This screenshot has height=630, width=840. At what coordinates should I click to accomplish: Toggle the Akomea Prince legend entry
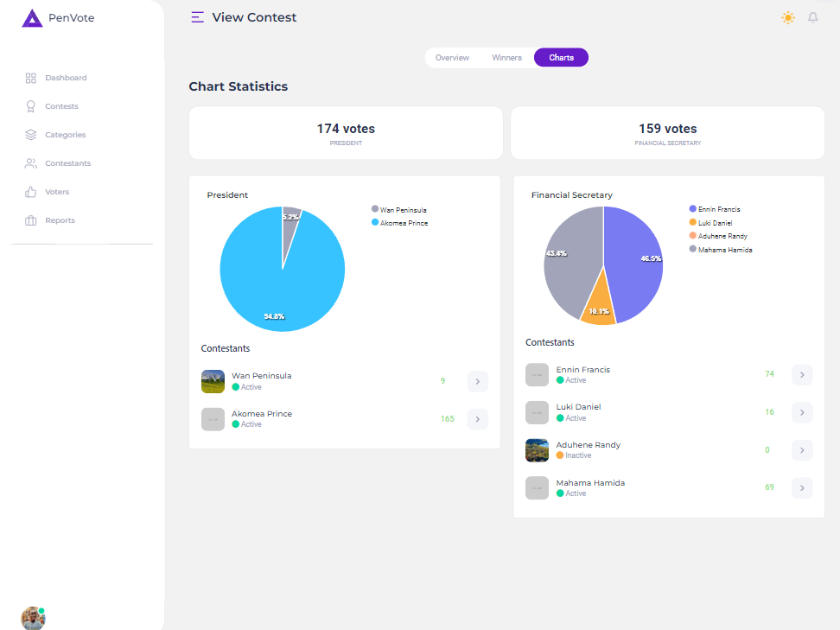398,223
